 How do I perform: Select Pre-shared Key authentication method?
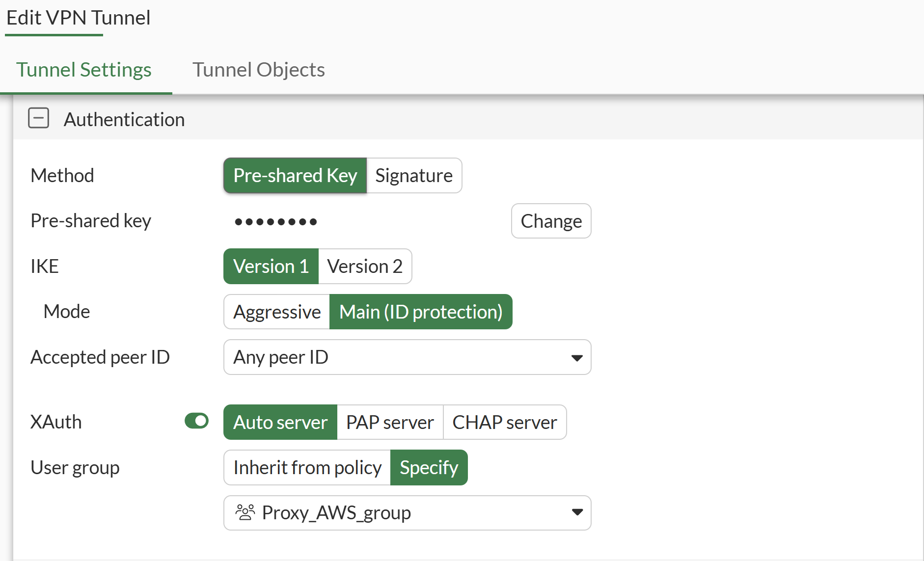tap(295, 176)
